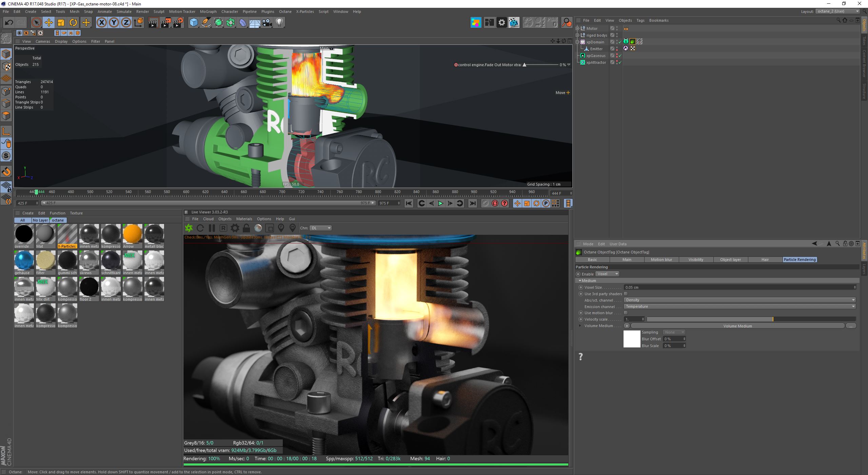Jump to start of animation
The height and width of the screenshot is (475, 868).
tap(409, 203)
